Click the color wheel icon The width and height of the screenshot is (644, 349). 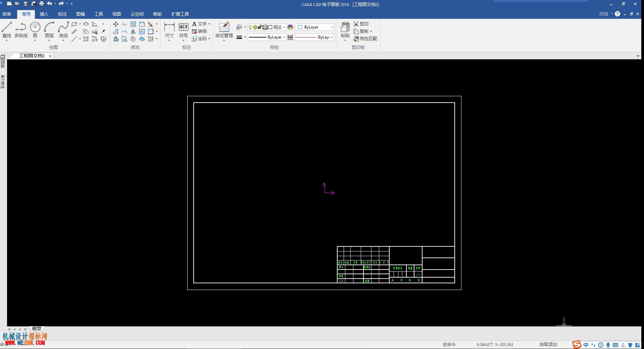[x=290, y=27]
